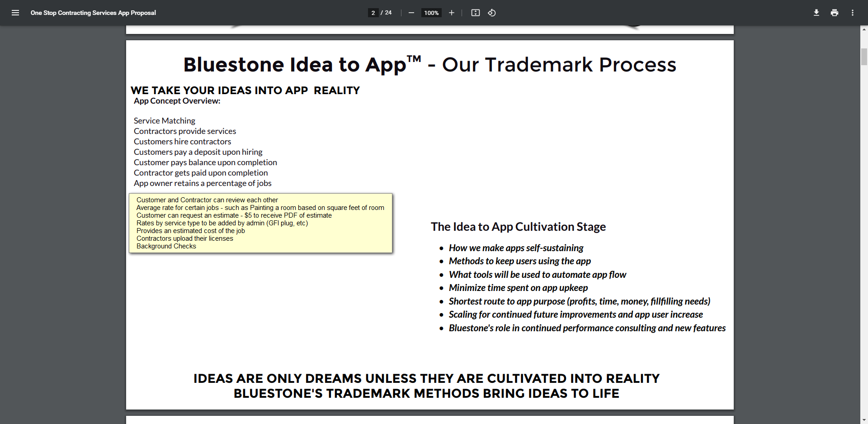Click 'App Concept Overview:' label
Image resolution: width=868 pixels, height=424 pixels.
point(177,101)
